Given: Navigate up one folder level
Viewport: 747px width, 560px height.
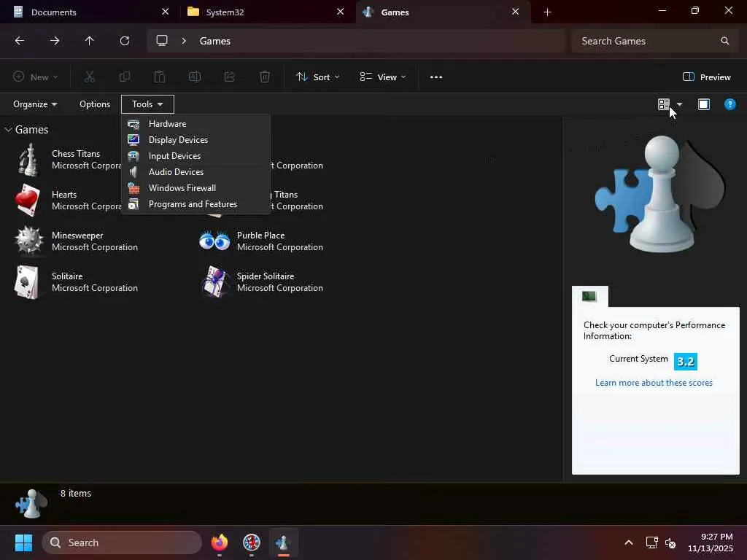Looking at the screenshot, I should click(90, 41).
